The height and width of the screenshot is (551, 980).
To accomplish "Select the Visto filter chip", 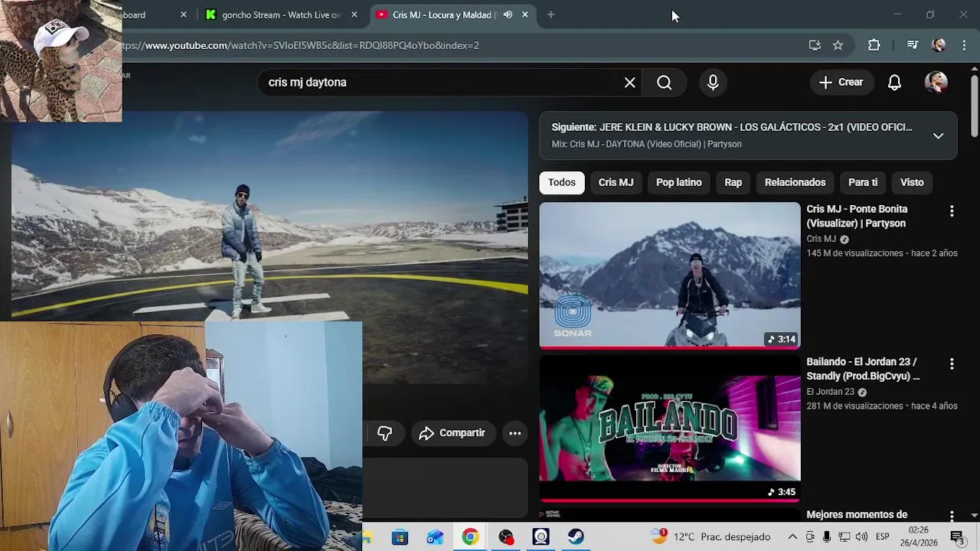I will [912, 182].
